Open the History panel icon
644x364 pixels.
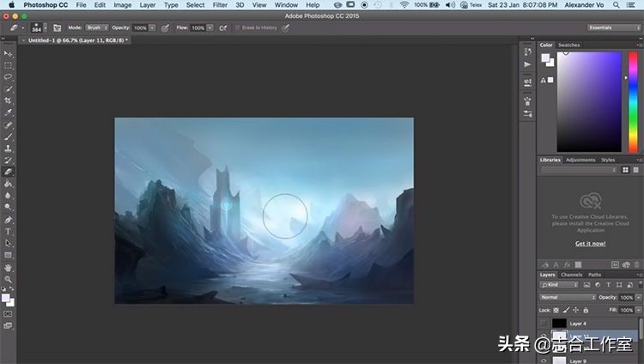coord(528,52)
